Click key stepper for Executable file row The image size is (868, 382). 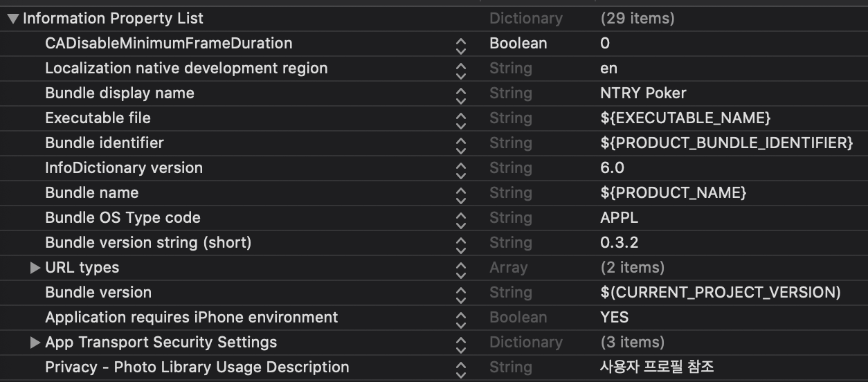(461, 119)
